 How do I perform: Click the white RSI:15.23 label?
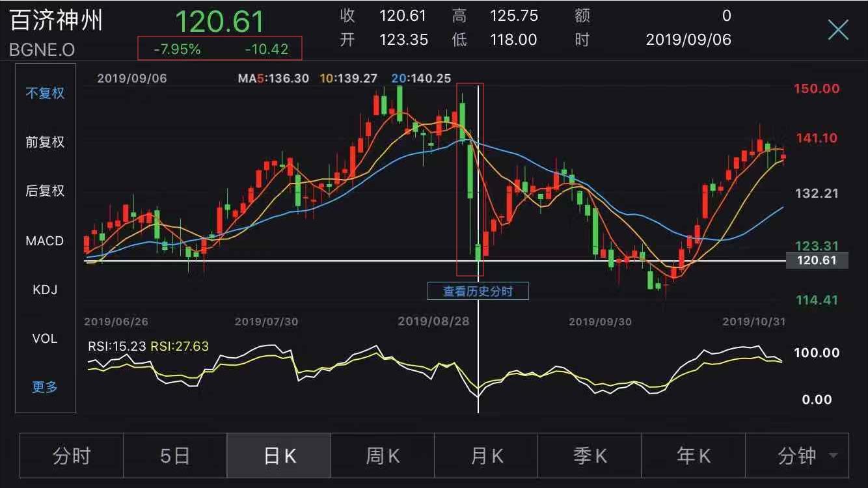pyautogui.click(x=117, y=346)
